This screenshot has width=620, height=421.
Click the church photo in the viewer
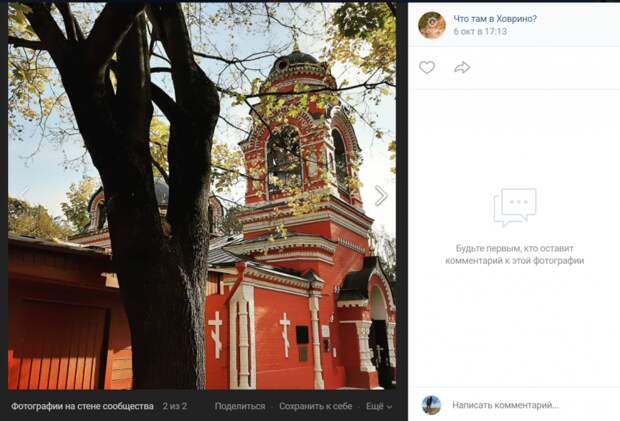pyautogui.click(x=202, y=196)
